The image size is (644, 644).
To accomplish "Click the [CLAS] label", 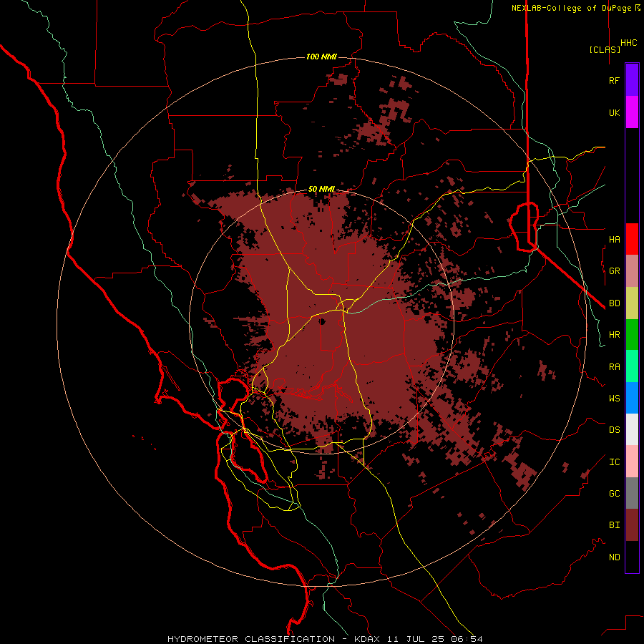I will coord(605,49).
